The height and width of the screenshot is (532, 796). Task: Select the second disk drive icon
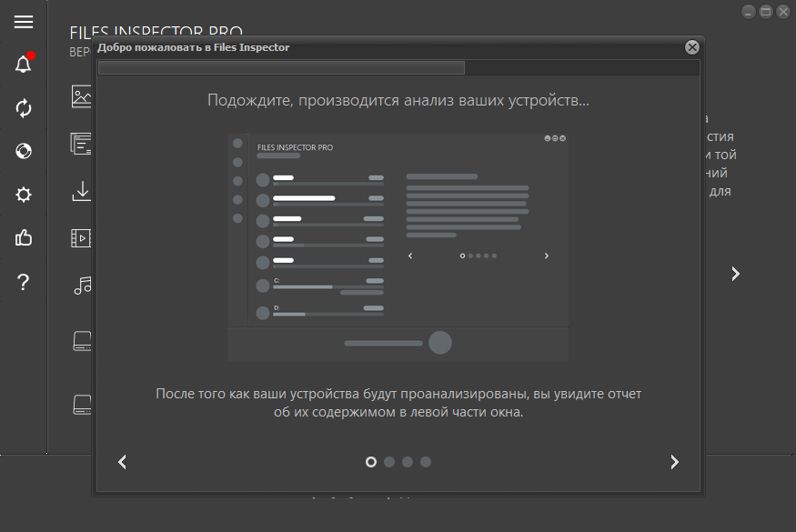pyautogui.click(x=82, y=405)
